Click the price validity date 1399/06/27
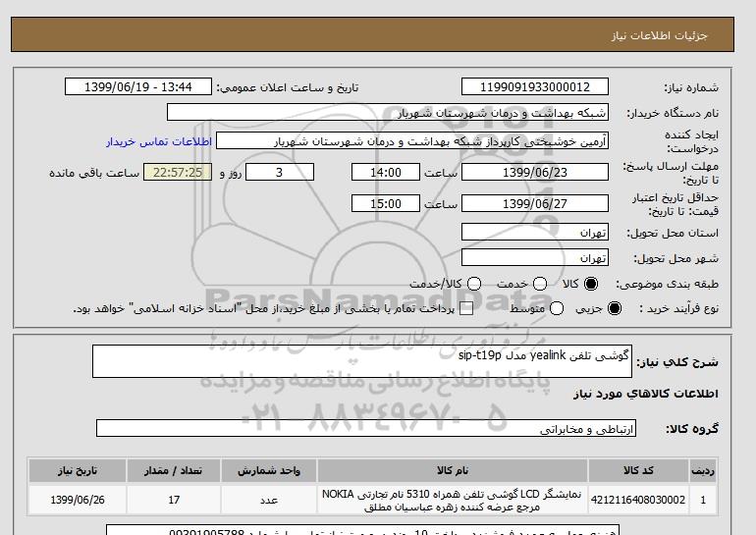The width and height of the screenshot is (756, 535). 535,203
